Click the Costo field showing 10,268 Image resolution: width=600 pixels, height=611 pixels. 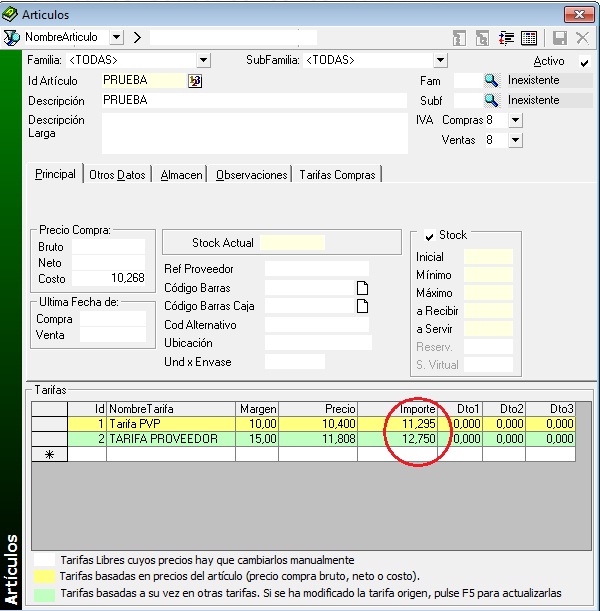(x=109, y=278)
